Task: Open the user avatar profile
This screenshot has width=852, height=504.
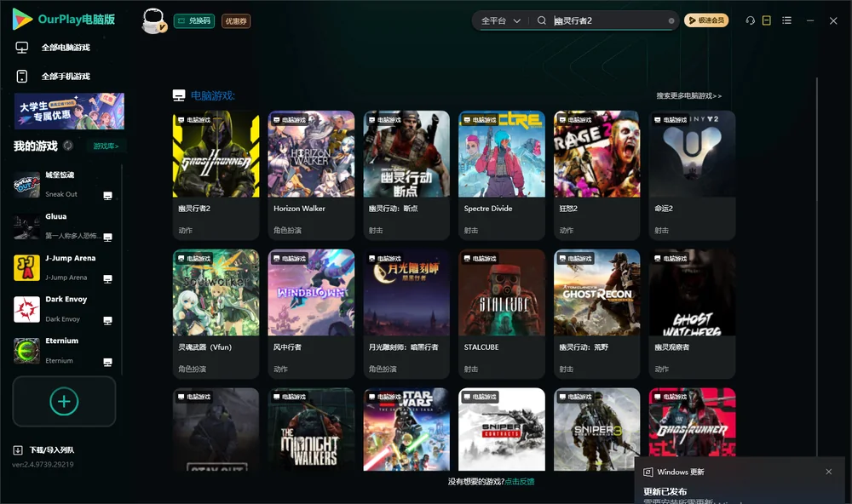Action: [x=153, y=20]
